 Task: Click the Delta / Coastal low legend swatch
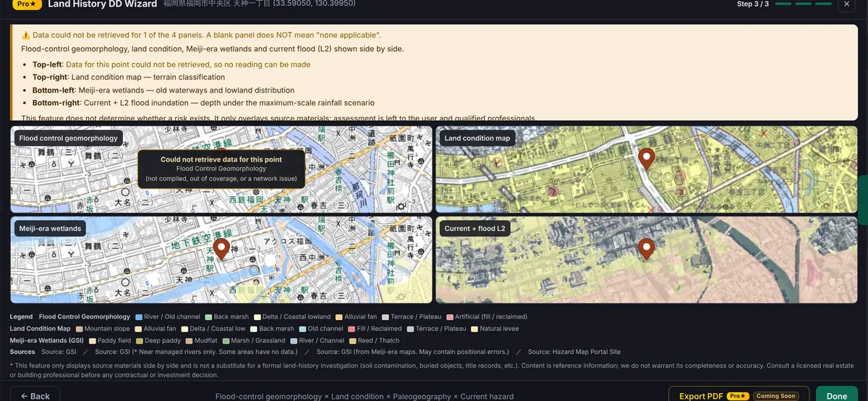pos(184,329)
